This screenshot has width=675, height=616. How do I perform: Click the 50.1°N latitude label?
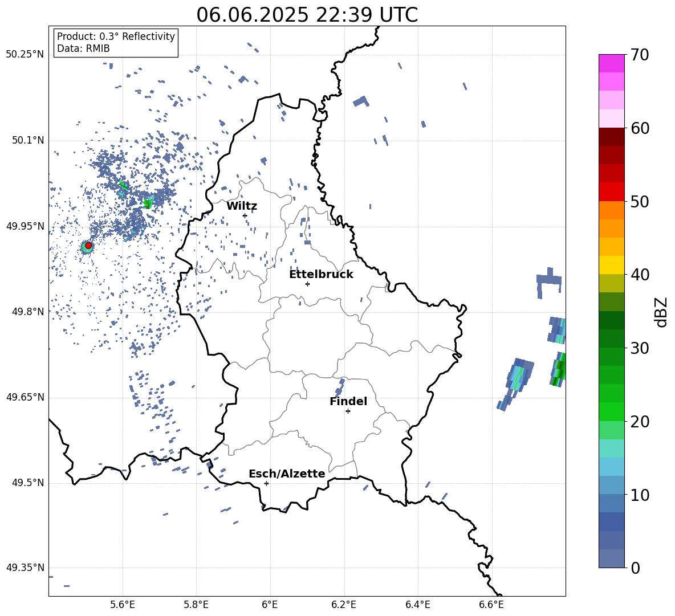(x=28, y=140)
